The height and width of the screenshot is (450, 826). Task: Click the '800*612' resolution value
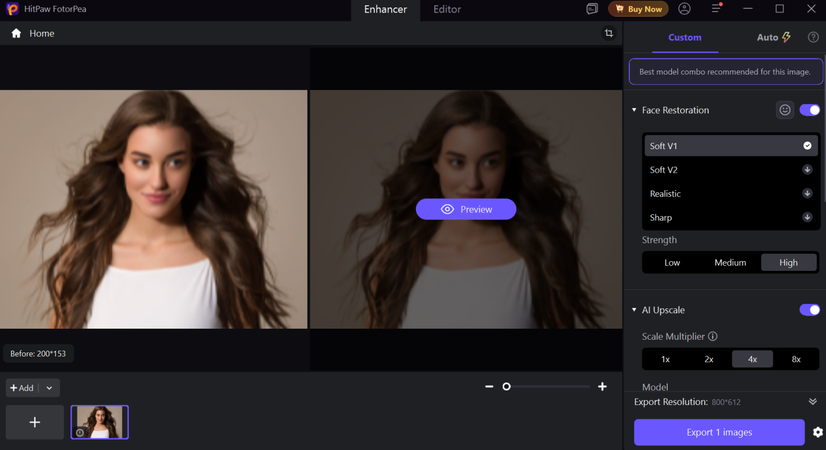(726, 402)
